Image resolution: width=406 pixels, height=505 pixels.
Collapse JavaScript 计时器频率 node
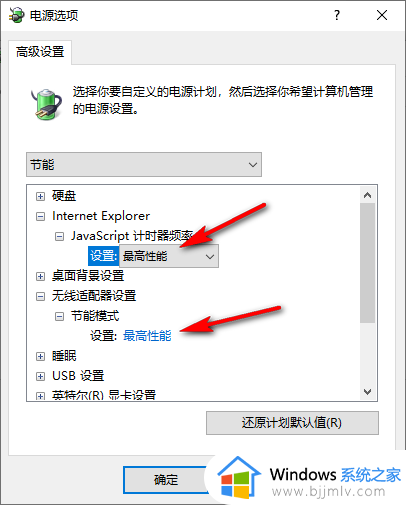(x=59, y=237)
